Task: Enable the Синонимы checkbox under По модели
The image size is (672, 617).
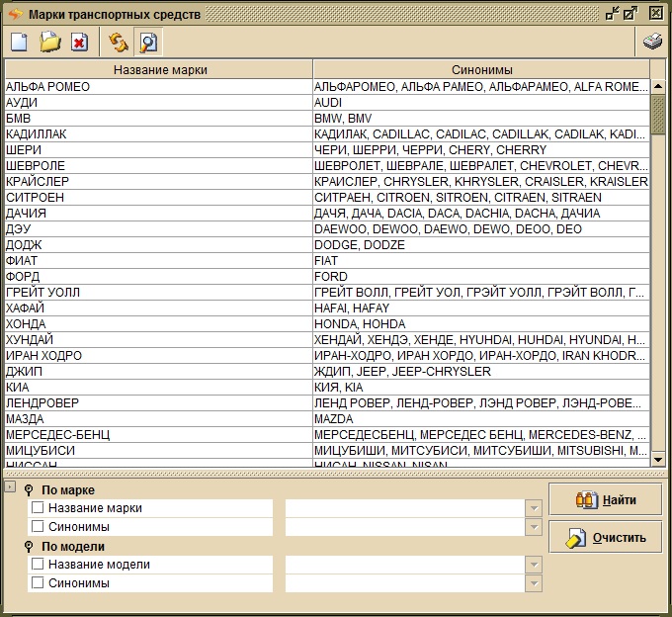Action: pos(38,582)
